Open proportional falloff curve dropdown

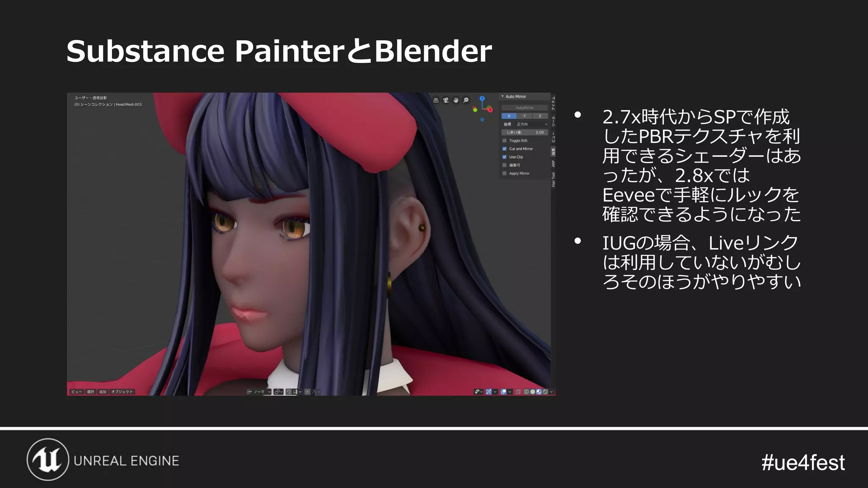(316, 392)
